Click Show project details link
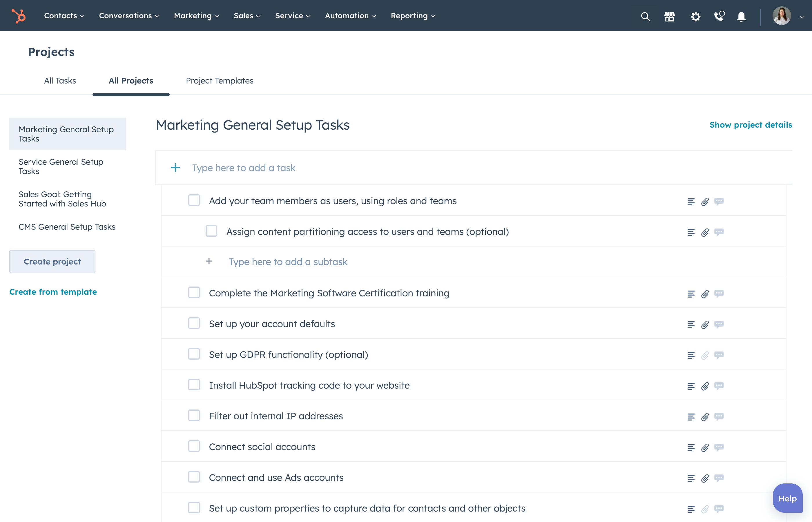 coord(751,125)
